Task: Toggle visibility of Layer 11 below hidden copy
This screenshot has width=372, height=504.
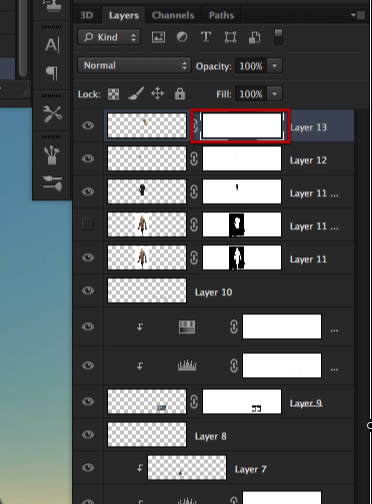Action: click(x=88, y=257)
